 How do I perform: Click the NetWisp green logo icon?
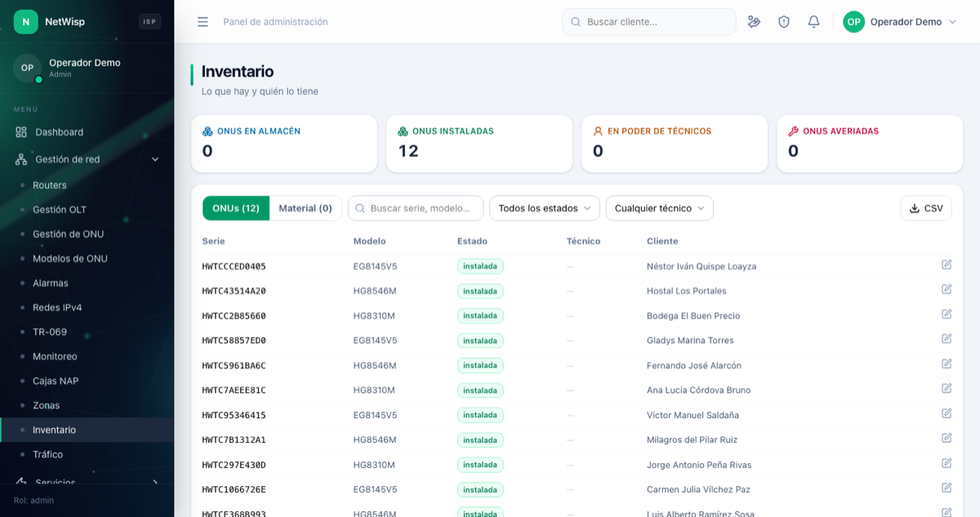coord(26,22)
